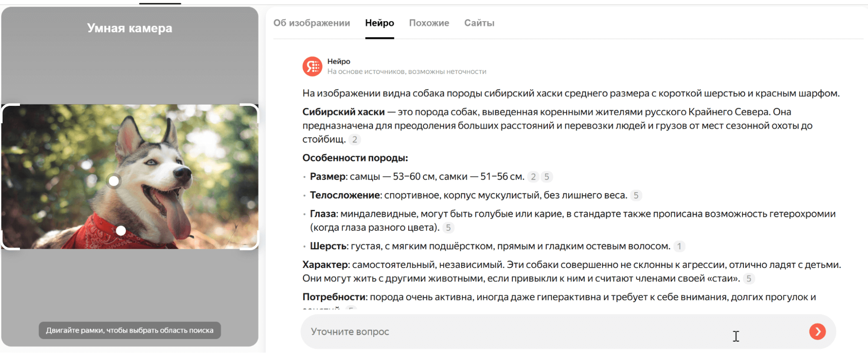Screen dimensions: 868x353
Task: Open source 5 citation after Глаза paragraph
Action: coord(448,228)
